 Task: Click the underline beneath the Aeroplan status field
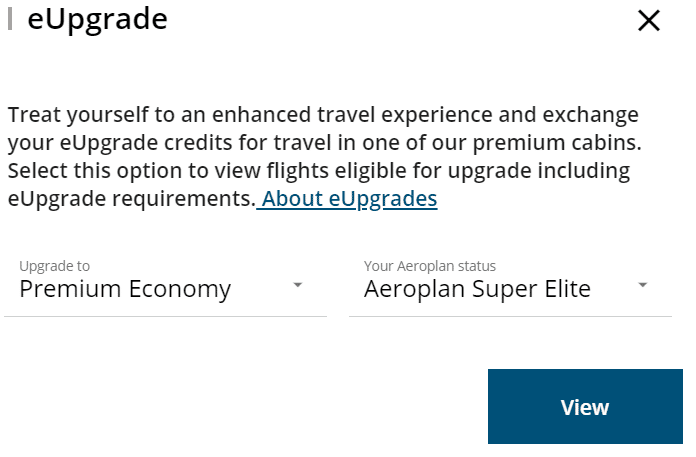pos(510,316)
